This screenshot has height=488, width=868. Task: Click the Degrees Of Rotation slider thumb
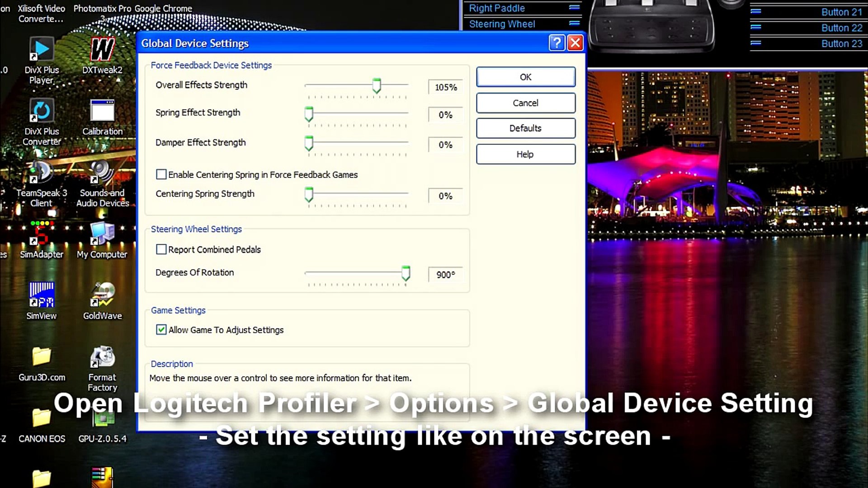[x=406, y=273]
